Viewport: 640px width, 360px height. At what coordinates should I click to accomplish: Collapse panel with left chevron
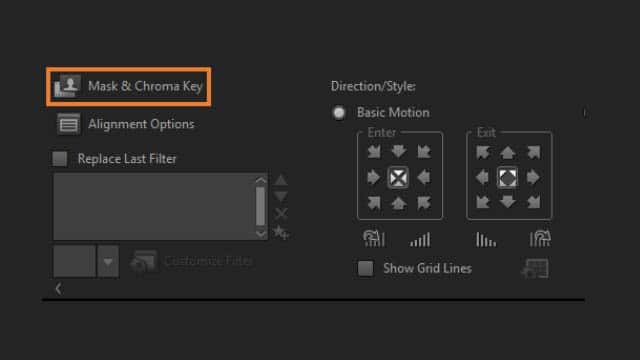pyautogui.click(x=59, y=289)
